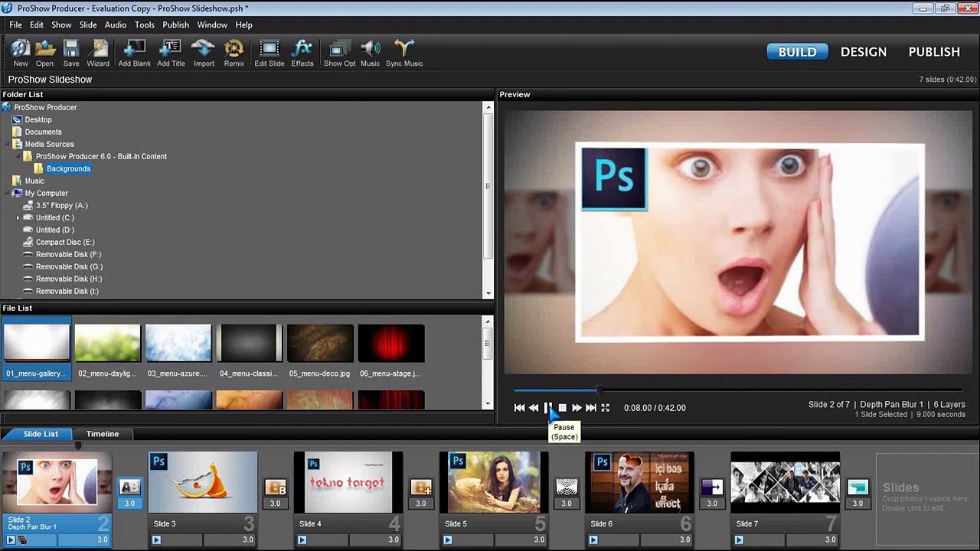Click the Add Title slide icon
The height and width of the screenshot is (551, 980).
tap(171, 53)
